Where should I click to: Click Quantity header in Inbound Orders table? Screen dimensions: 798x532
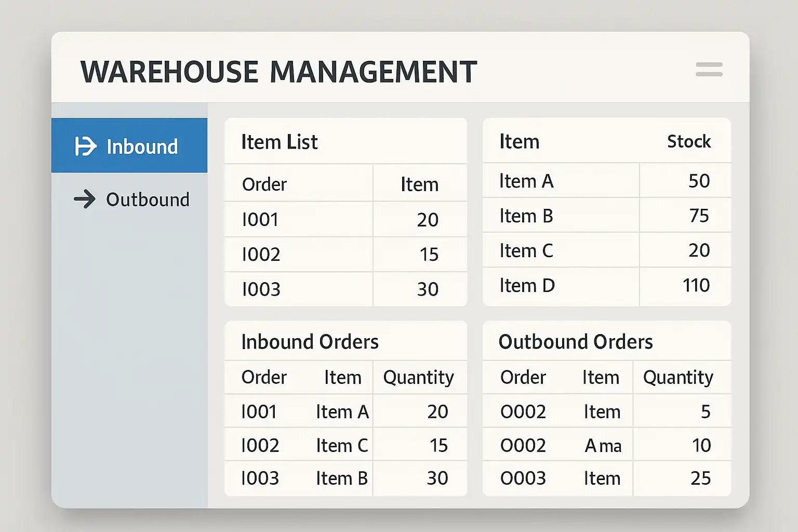click(x=418, y=377)
